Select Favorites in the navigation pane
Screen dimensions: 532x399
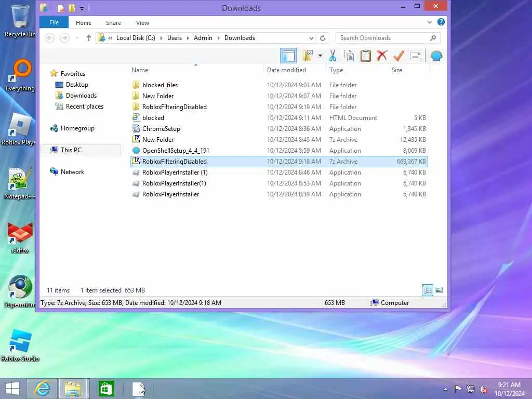pos(73,74)
